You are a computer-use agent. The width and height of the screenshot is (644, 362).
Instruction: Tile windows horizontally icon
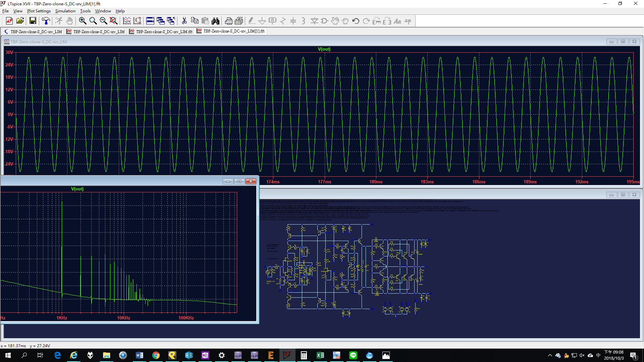click(150, 21)
